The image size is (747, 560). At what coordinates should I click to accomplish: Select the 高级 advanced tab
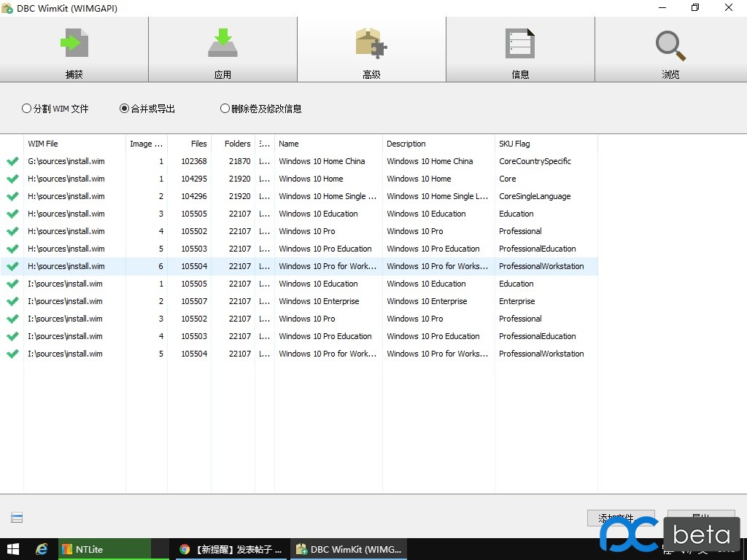(x=371, y=50)
